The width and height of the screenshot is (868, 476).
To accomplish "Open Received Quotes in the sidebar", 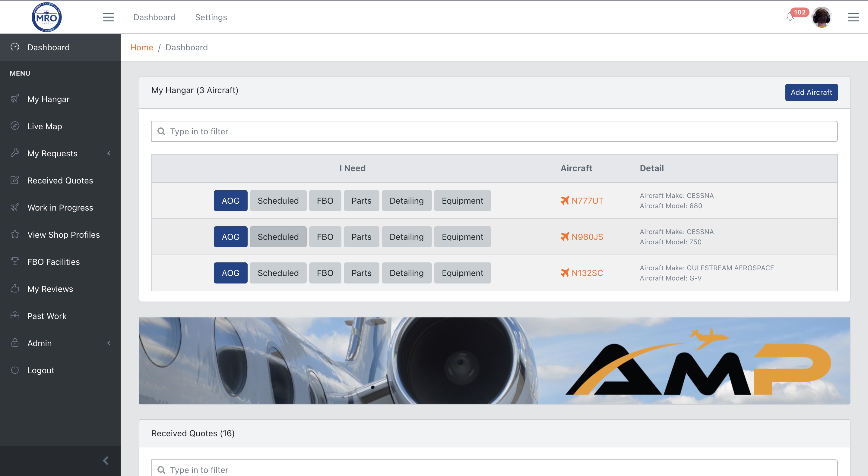I will coord(60,180).
